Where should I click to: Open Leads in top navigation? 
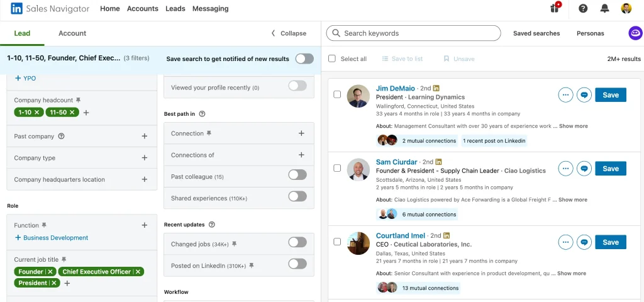click(175, 9)
